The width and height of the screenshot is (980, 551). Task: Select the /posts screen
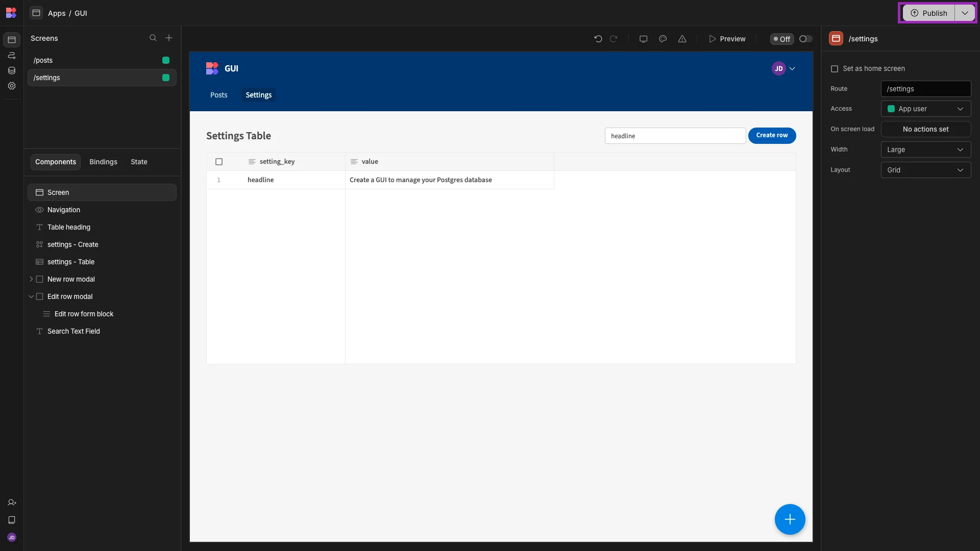click(x=102, y=60)
